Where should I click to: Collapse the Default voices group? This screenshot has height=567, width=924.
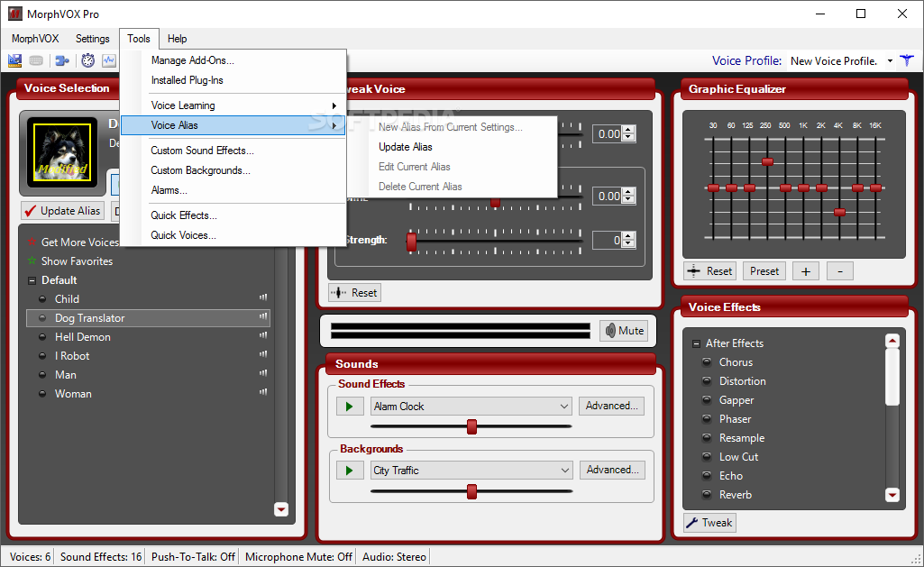[x=32, y=280]
